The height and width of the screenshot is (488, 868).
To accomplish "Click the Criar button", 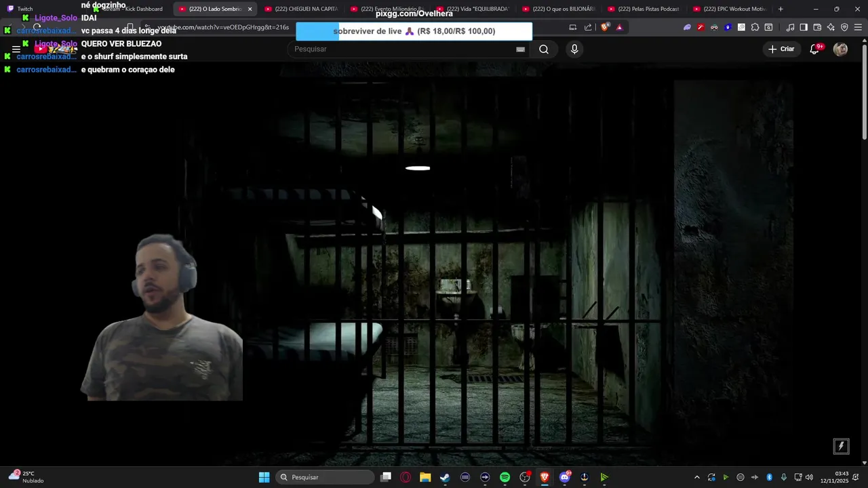I will tap(781, 49).
